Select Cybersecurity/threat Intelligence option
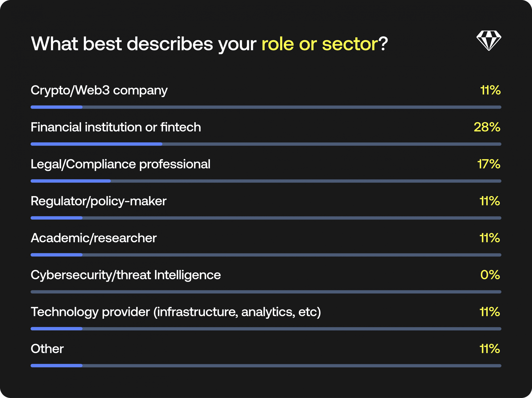This screenshot has width=532, height=398. (126, 275)
